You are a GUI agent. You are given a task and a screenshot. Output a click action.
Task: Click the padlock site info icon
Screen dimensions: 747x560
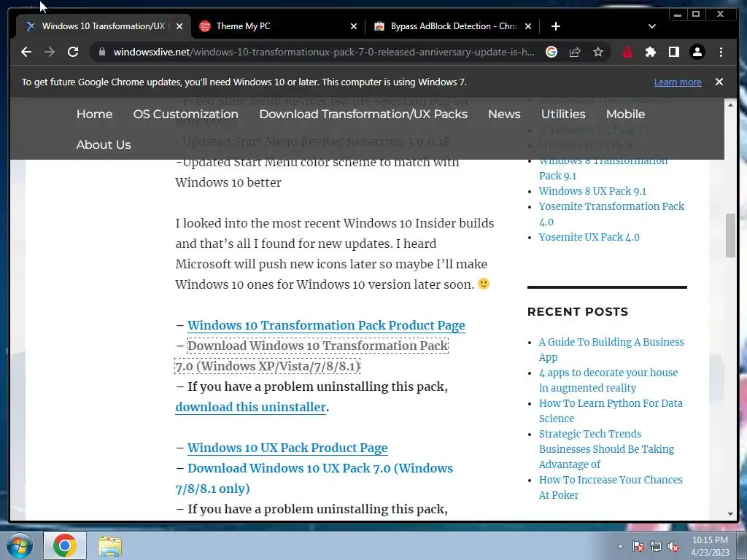coord(102,52)
